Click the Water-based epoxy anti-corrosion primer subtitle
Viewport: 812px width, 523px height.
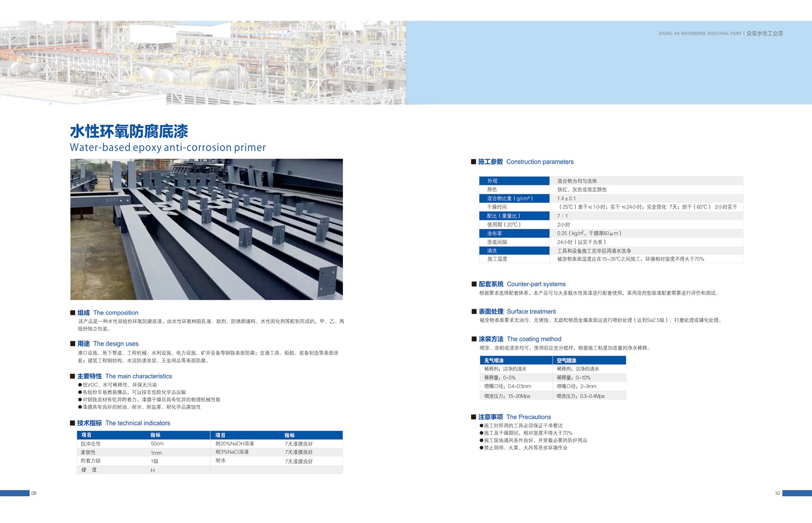pyautogui.click(x=167, y=147)
